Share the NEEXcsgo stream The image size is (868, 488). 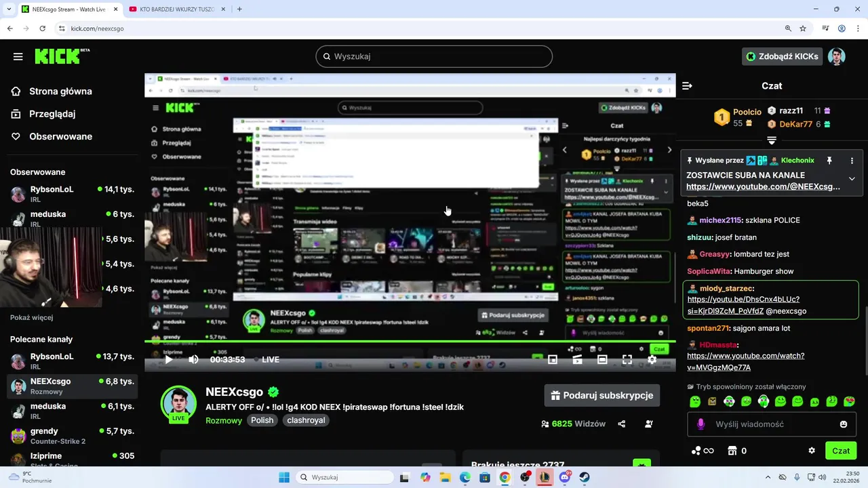(x=622, y=424)
